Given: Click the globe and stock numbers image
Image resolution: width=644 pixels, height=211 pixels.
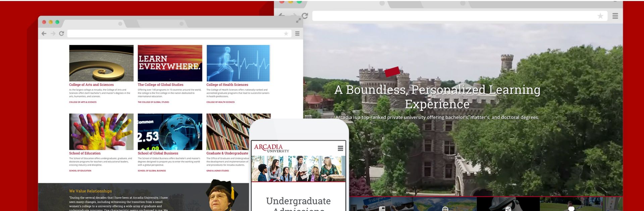Looking at the screenshot, I should click(x=170, y=132).
